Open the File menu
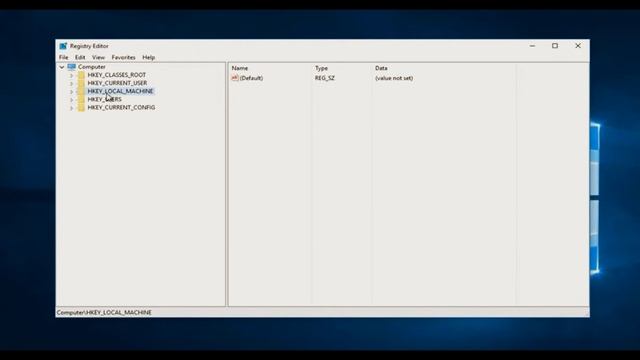 (64, 58)
